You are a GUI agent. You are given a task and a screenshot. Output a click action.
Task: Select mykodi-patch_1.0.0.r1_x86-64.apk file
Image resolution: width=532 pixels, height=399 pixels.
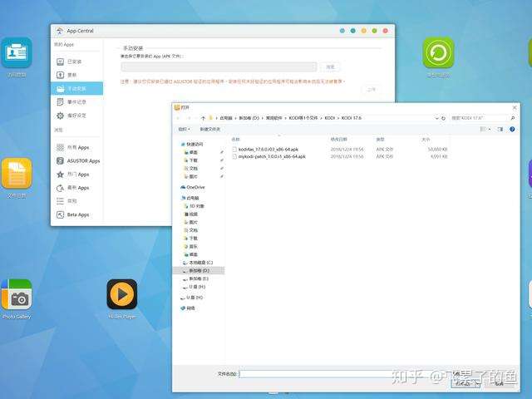[x=272, y=156]
